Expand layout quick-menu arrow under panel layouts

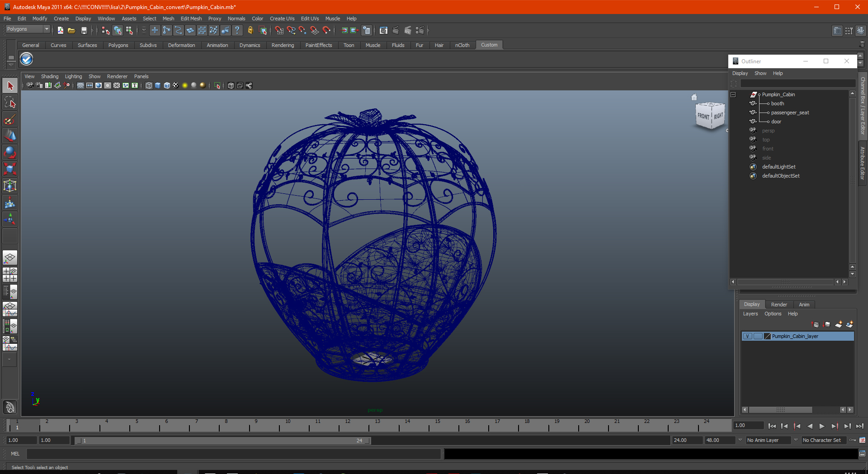pyautogui.click(x=9, y=360)
